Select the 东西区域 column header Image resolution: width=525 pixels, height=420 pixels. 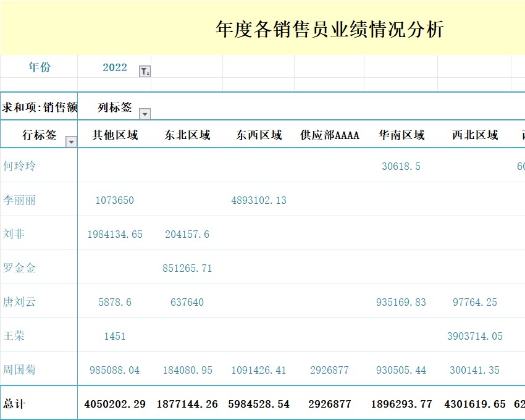[260, 135]
